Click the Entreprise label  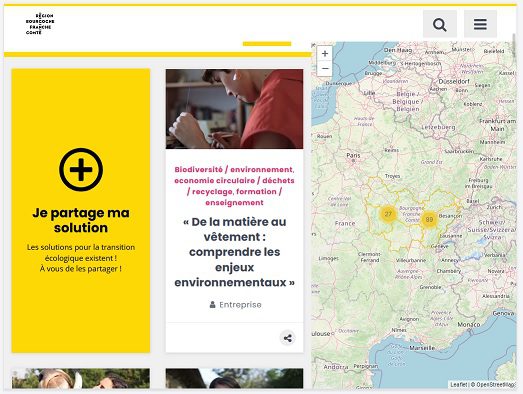[240, 305]
